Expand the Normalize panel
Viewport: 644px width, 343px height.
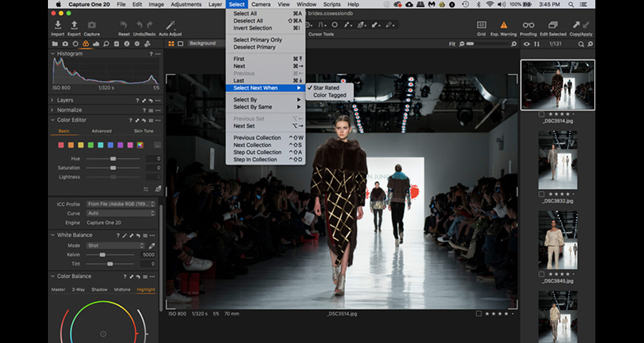pyautogui.click(x=52, y=110)
